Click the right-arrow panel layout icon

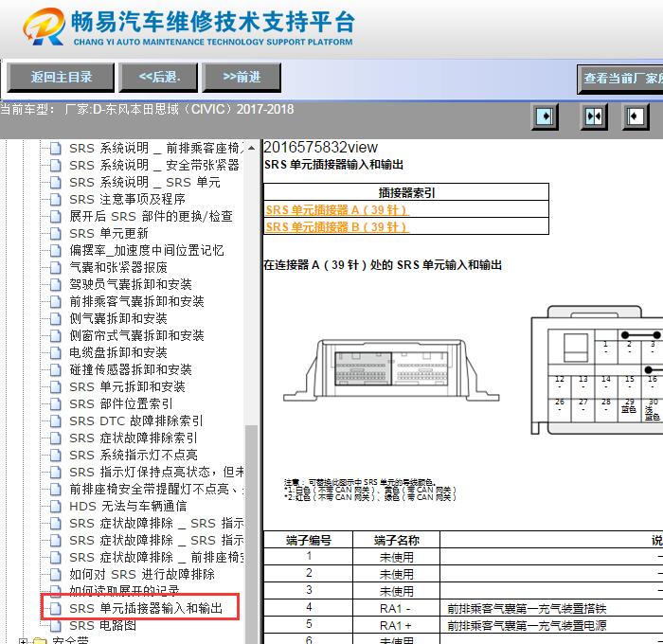pyautogui.click(x=545, y=116)
